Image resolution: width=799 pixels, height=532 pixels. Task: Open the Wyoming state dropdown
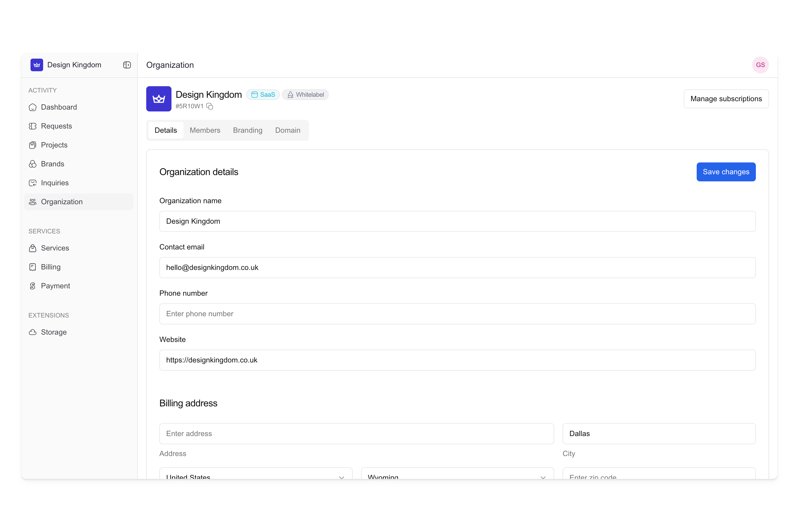[x=457, y=473]
